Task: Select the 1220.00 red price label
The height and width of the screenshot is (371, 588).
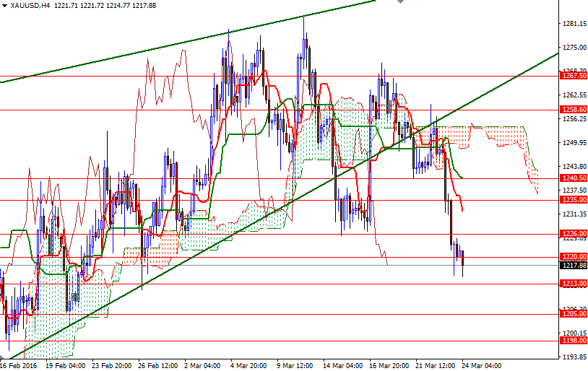Action: click(574, 257)
